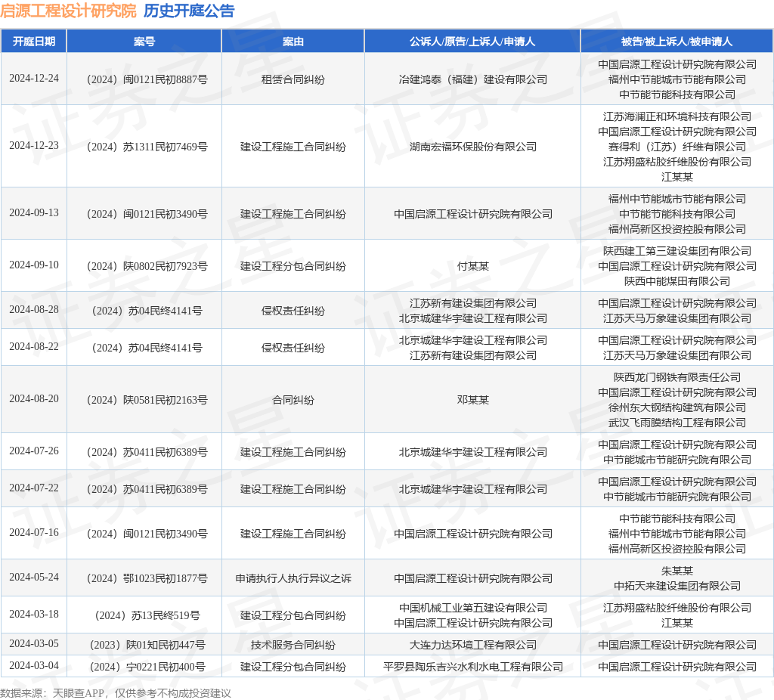The image size is (774, 700).
Task: Select plaintiff 中国机械工业第五建设有限公司
Action: [x=473, y=608]
